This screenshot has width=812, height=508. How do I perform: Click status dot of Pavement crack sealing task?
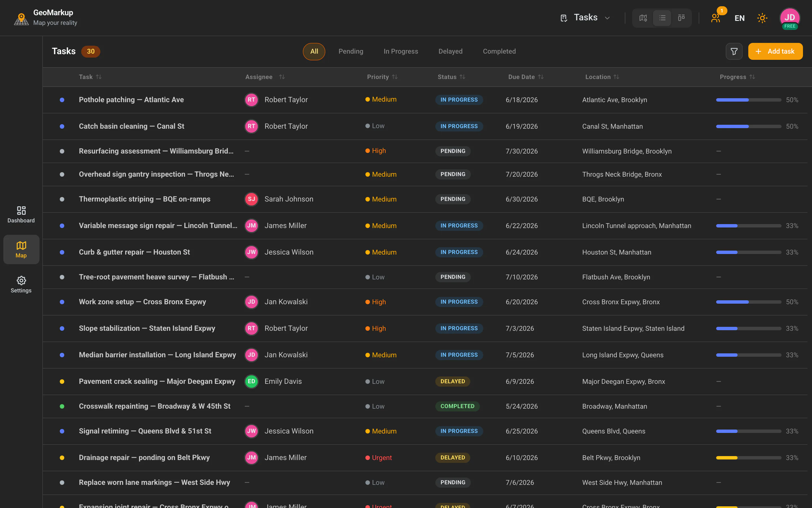[62, 381]
